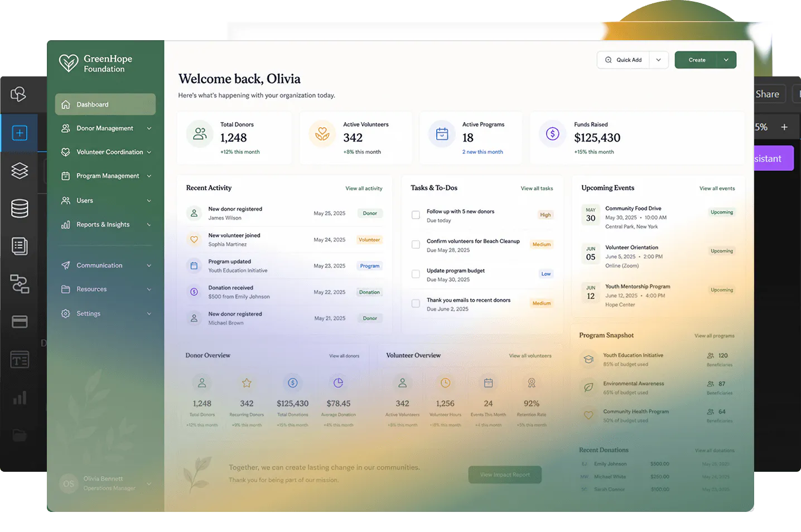
Task: Expand the Olivia Bennett profile menu
Action: (149, 483)
